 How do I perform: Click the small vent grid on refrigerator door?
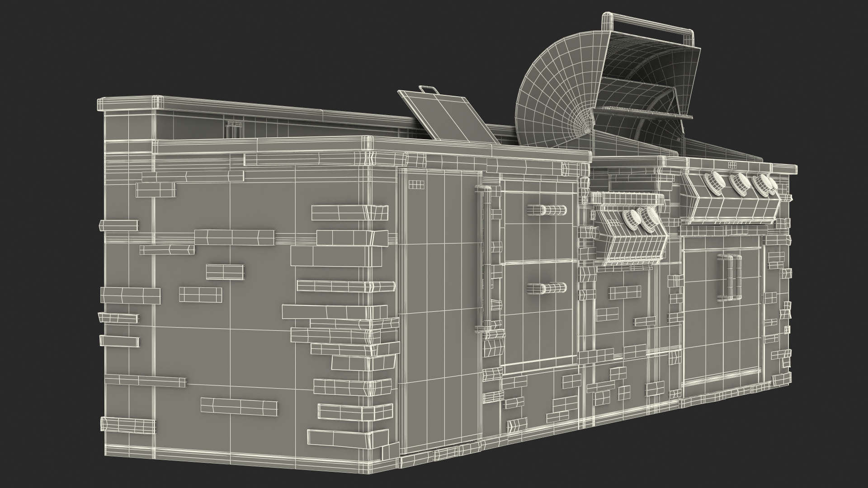[x=416, y=184]
